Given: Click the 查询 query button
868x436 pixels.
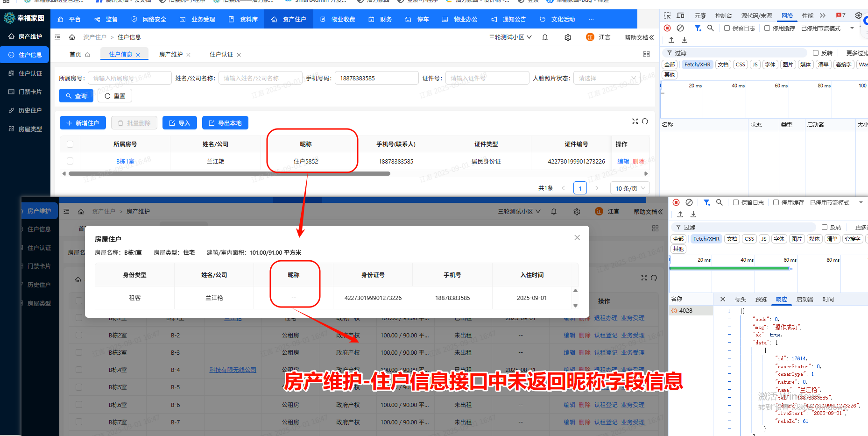Looking at the screenshot, I should (76, 95).
